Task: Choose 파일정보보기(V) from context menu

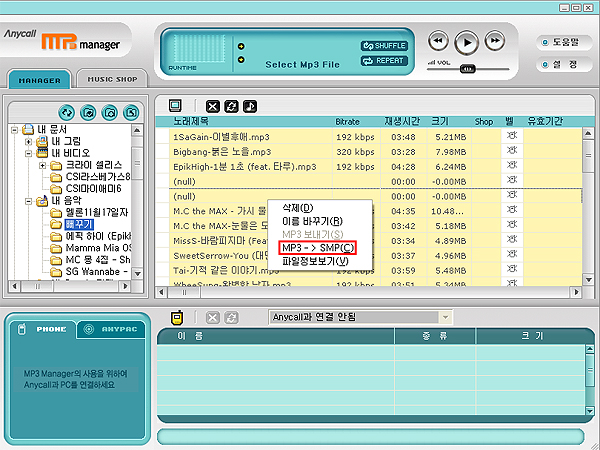Action: tap(315, 261)
